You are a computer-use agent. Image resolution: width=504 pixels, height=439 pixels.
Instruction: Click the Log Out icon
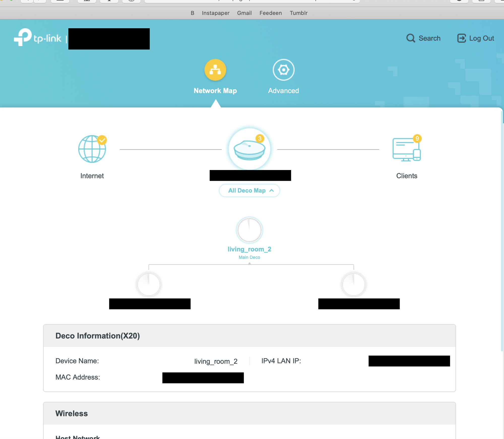coord(461,38)
